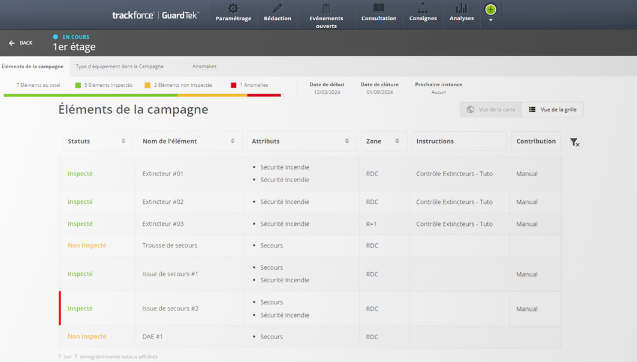The height and width of the screenshot is (362, 637).
Task: Click Inspecté status of Extincteur #01
Action: [80, 173]
